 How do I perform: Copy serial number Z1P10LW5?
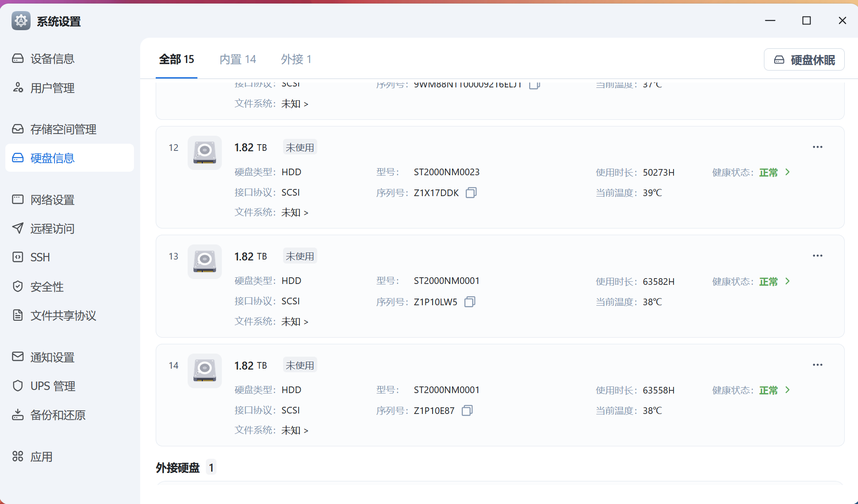(x=470, y=302)
